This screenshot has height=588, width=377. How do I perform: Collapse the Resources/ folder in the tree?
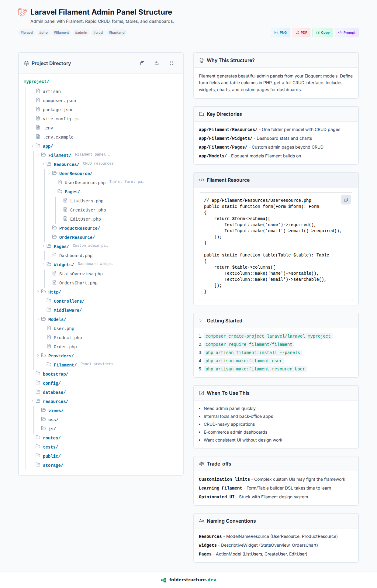[x=43, y=164]
